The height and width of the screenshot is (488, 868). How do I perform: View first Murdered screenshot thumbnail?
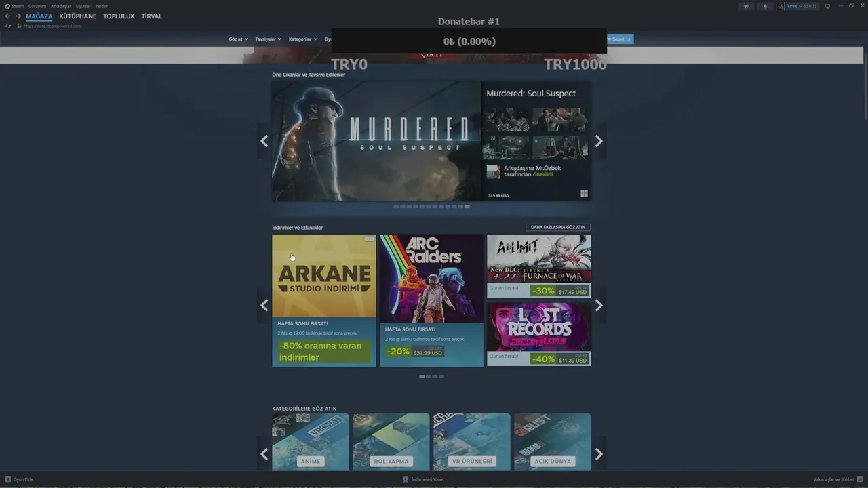[507, 119]
